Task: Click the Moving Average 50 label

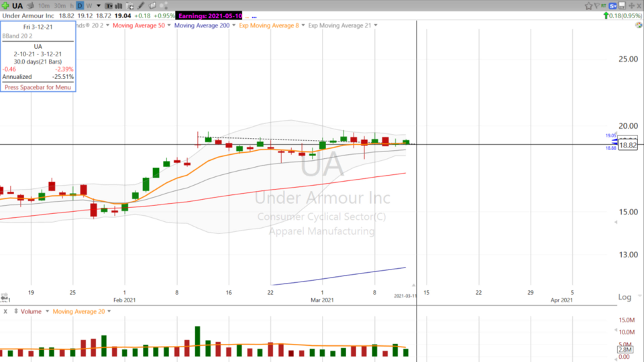Action: pyautogui.click(x=139, y=25)
